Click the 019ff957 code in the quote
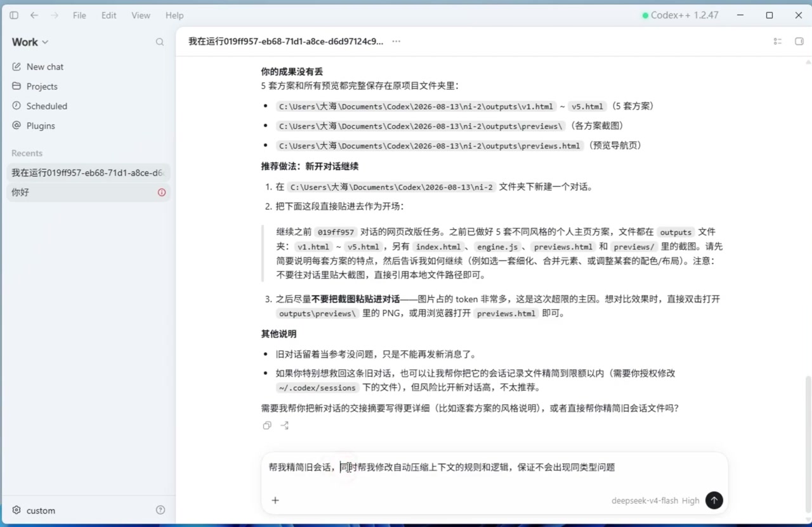 [x=336, y=232]
